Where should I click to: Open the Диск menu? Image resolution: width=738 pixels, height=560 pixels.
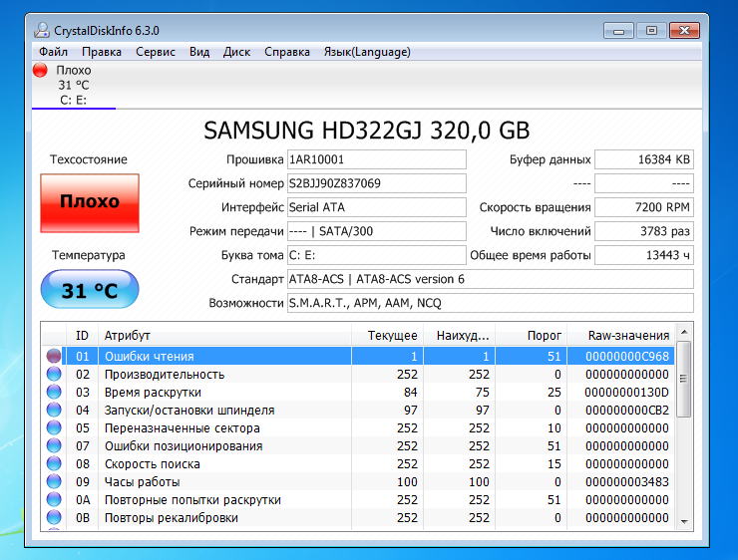236,52
